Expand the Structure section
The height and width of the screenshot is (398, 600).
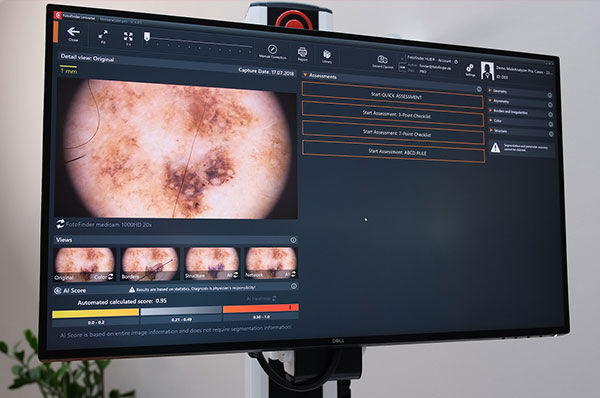coord(491,130)
